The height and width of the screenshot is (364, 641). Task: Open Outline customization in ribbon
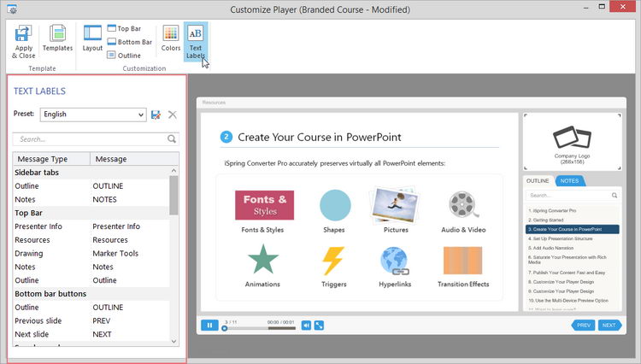tap(124, 56)
